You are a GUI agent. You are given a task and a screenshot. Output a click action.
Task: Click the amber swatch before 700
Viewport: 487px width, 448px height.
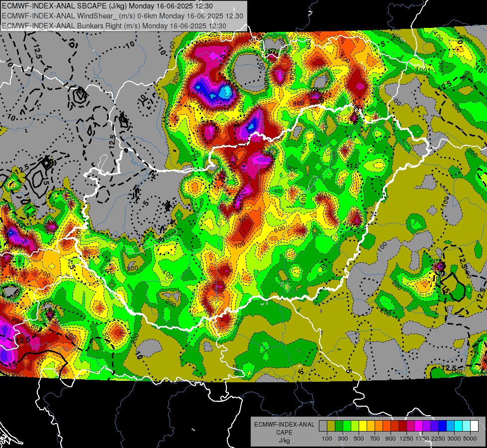pos(371,426)
